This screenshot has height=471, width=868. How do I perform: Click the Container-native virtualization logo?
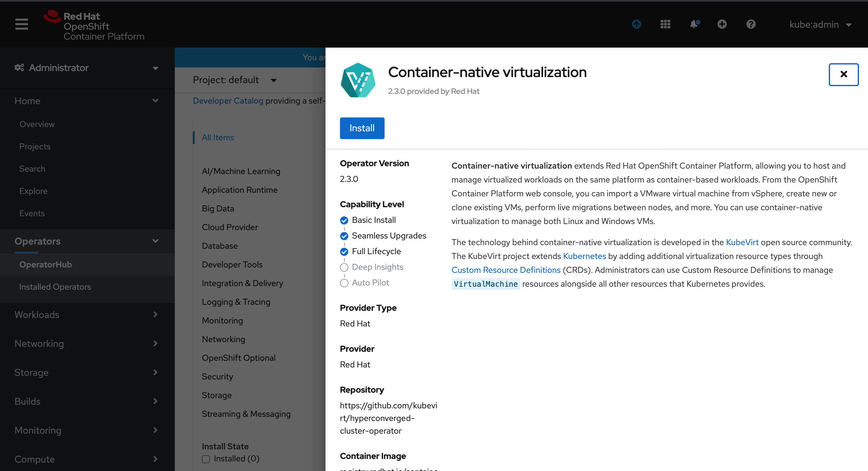(358, 80)
